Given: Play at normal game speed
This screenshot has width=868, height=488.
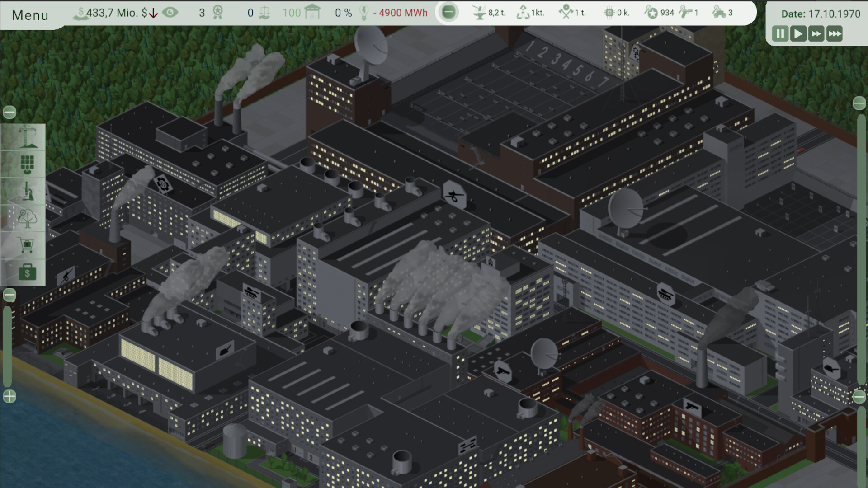Looking at the screenshot, I should pyautogui.click(x=798, y=34).
